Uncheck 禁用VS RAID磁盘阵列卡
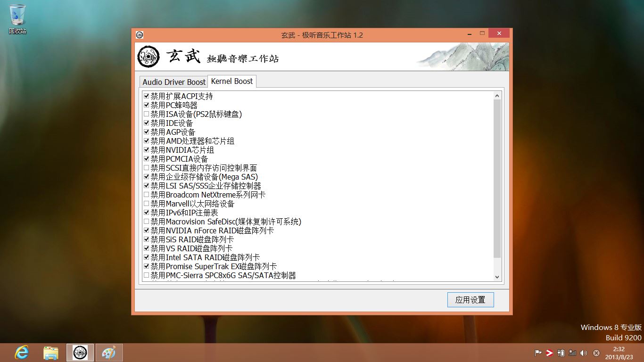 (x=147, y=248)
